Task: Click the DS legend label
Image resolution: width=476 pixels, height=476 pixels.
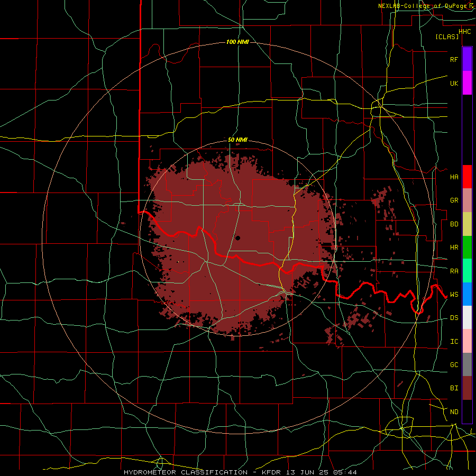Action: 454,317
